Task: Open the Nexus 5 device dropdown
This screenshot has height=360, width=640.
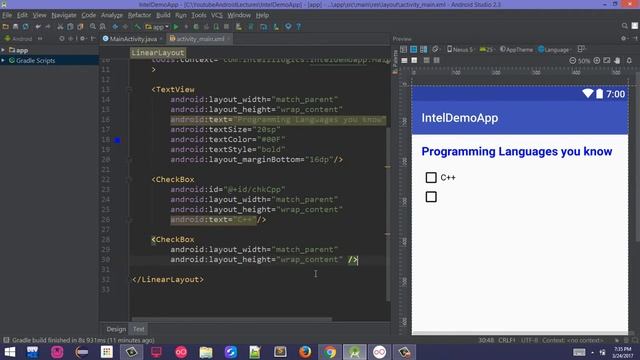Action: coord(461,49)
